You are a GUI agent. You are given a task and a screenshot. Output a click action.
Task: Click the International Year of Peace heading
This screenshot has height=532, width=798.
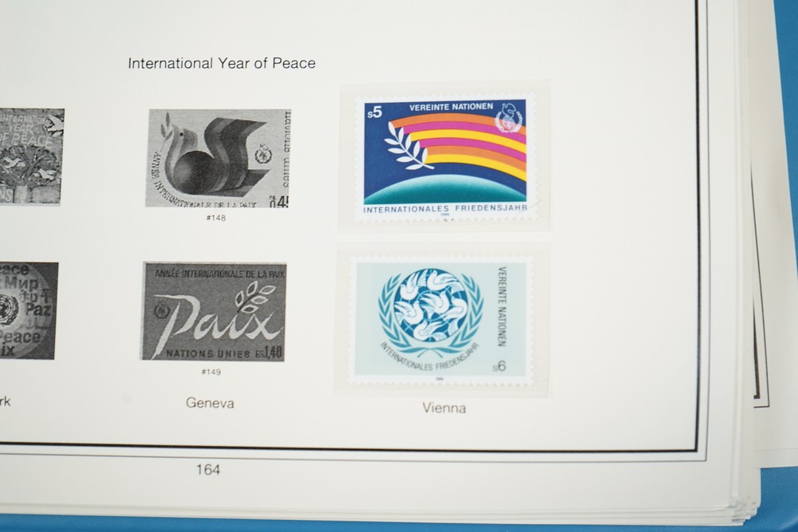coord(221,64)
